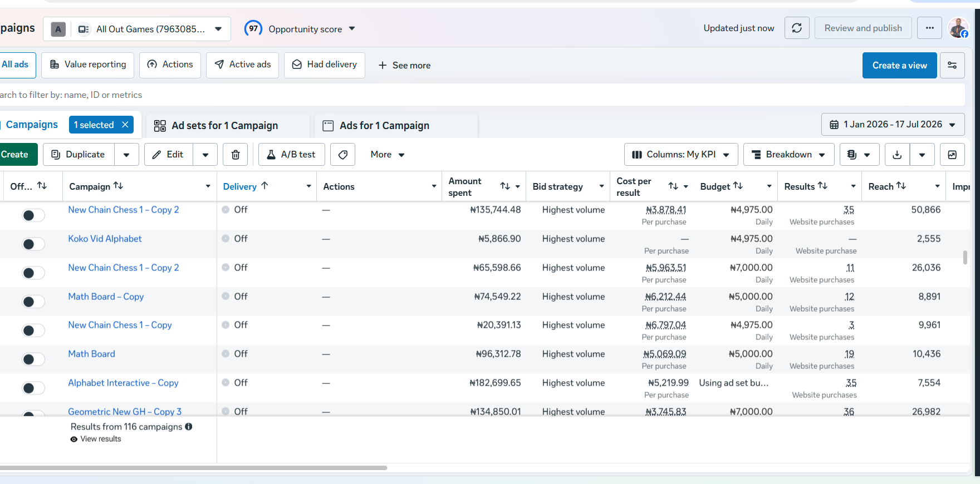Click the calendar icon in date range

coord(834,125)
